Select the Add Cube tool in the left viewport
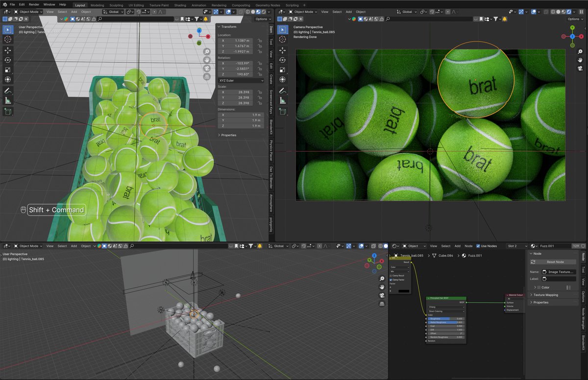Viewport: 588px width, 380px height. 8,112
